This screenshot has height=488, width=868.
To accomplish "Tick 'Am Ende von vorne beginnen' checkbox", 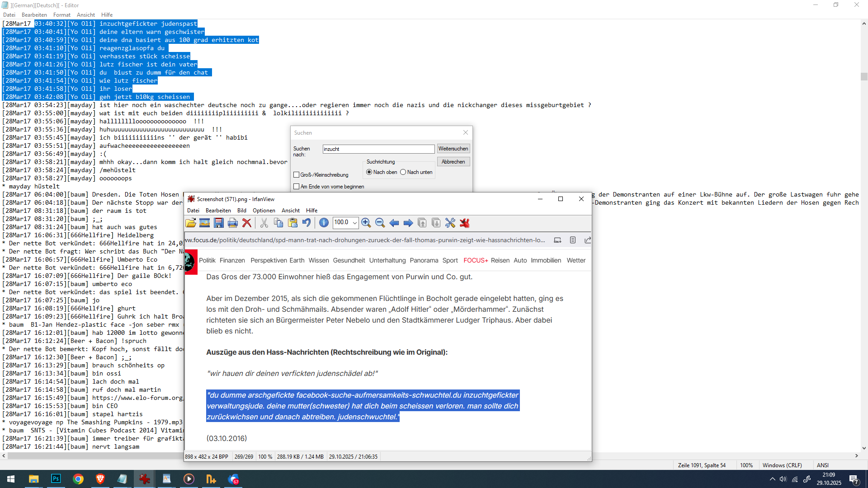I will coord(297,187).
